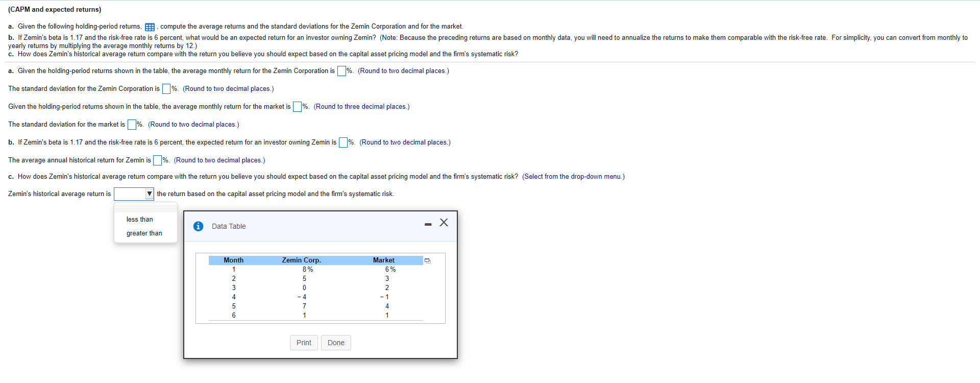Open the historical average return dropdown

click(x=134, y=194)
